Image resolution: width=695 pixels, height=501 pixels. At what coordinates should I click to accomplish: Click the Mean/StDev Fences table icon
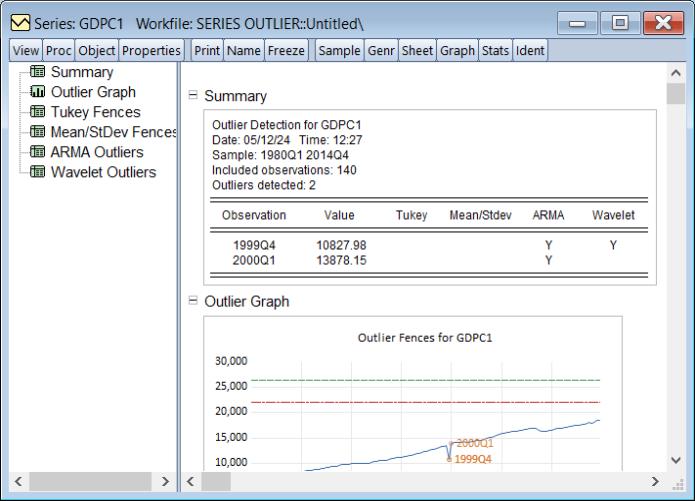pyautogui.click(x=38, y=132)
